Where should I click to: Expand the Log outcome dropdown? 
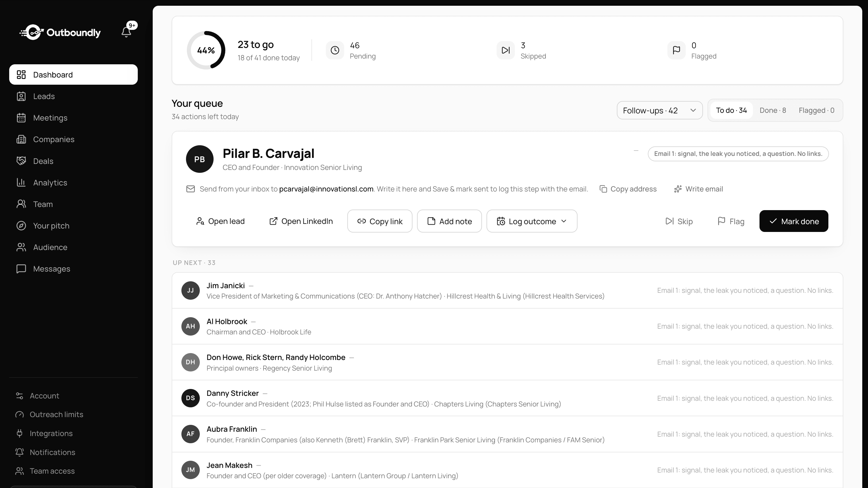(x=532, y=221)
